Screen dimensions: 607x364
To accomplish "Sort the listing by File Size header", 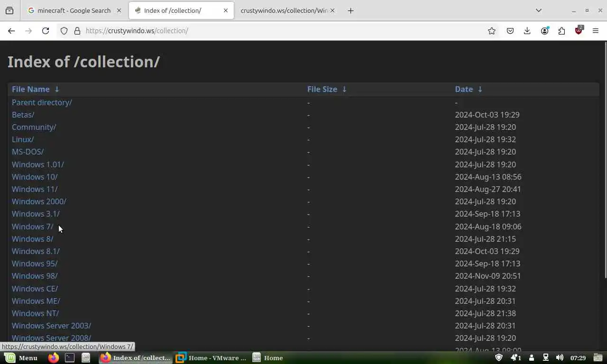I will click(322, 89).
